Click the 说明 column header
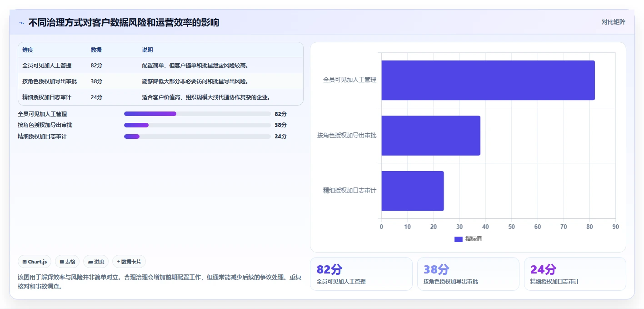This screenshot has width=644, height=309. 147,50
